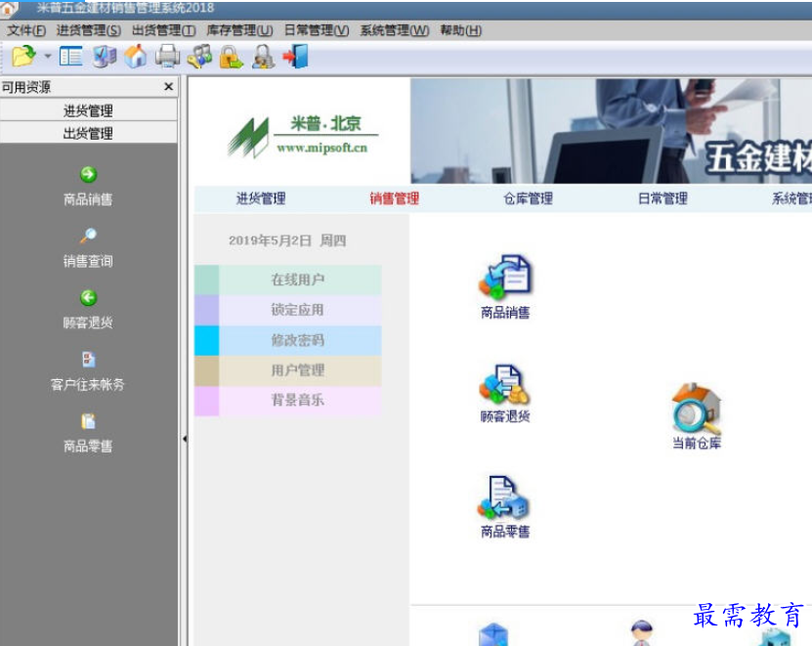Click the 修改密码 button
The height and width of the screenshot is (646, 812).
288,340
